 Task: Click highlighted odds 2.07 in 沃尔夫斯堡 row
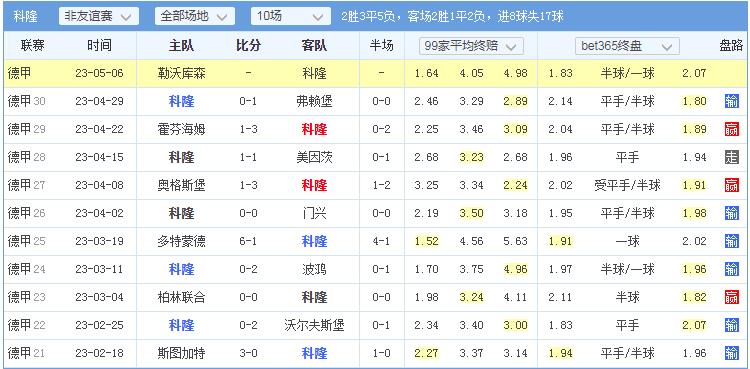click(x=694, y=325)
